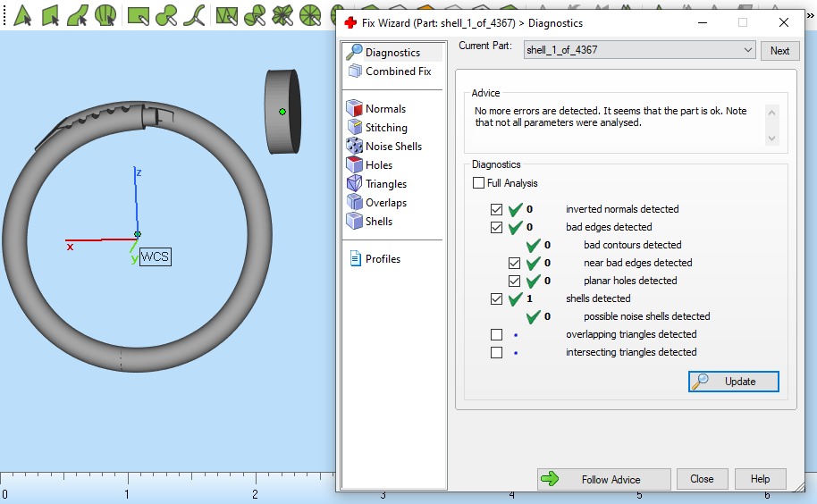Screen dimensions: 817x504
Task: Select the Mark Shell tool
Action: pos(105,15)
